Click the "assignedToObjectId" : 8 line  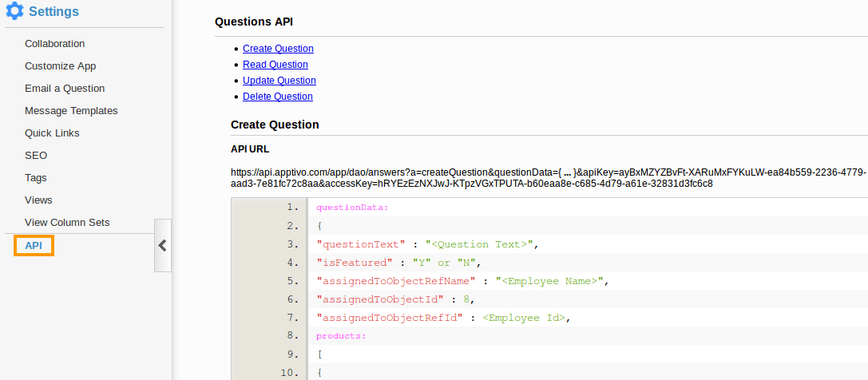coord(396,299)
